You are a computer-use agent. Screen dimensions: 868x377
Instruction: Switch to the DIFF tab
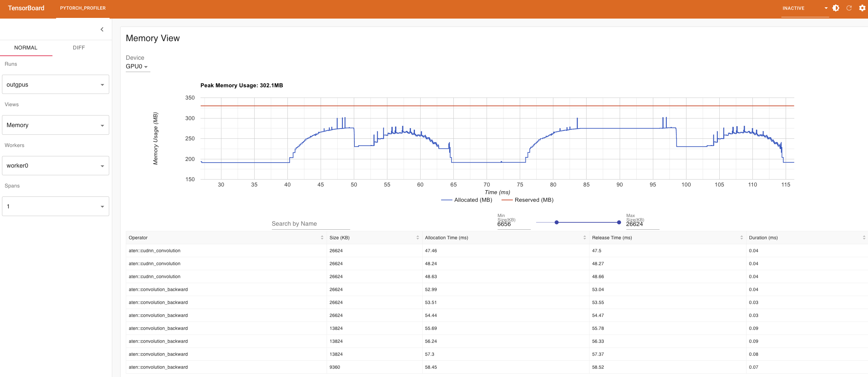79,47
